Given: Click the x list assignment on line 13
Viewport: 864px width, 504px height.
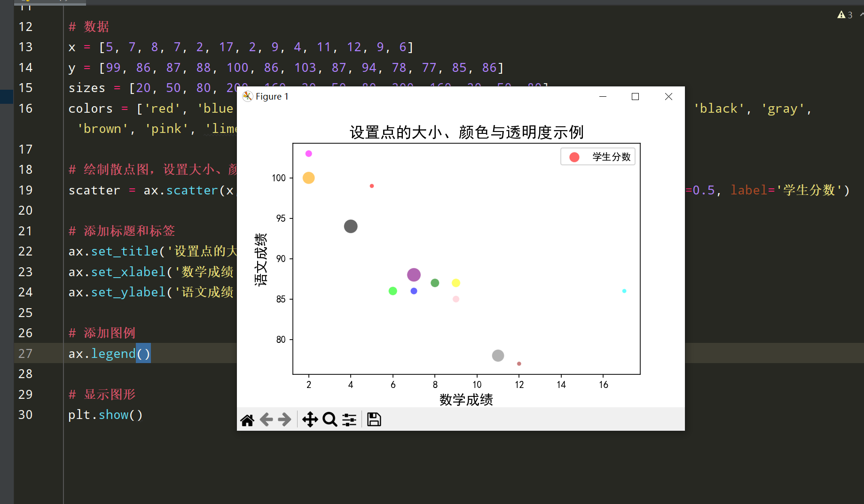Looking at the screenshot, I should pyautogui.click(x=241, y=47).
